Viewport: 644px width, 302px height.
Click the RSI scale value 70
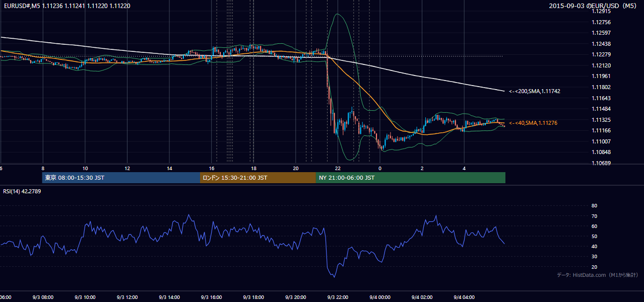click(594, 216)
